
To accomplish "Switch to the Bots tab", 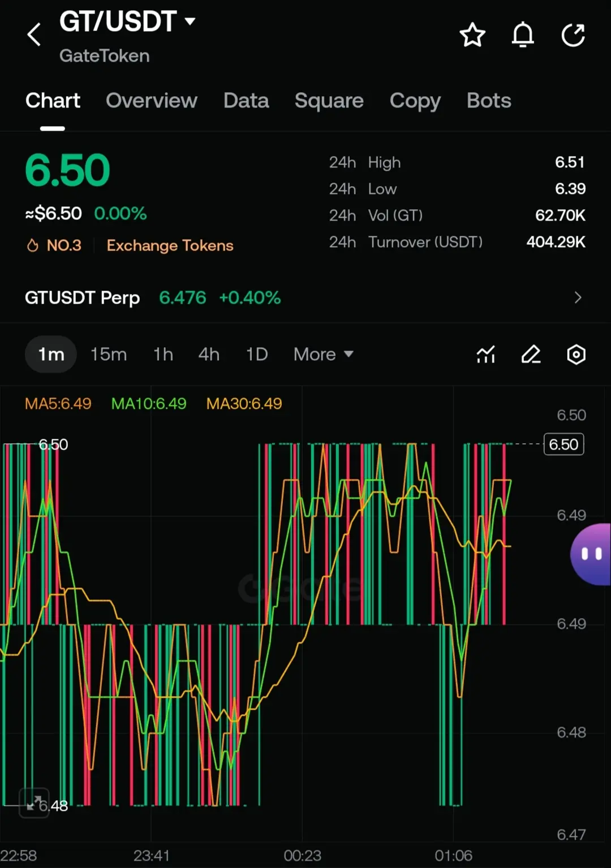I will point(489,101).
